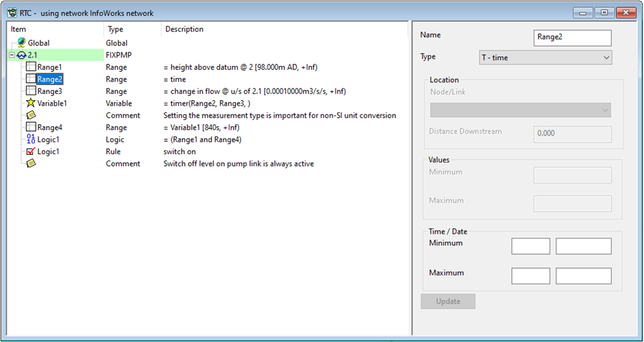
Task: Click the Logic1 binary 0110 icon
Action: (x=31, y=139)
